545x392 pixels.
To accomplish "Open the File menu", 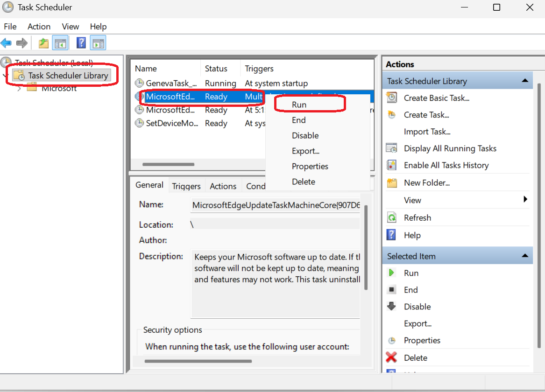I will 10,27.
